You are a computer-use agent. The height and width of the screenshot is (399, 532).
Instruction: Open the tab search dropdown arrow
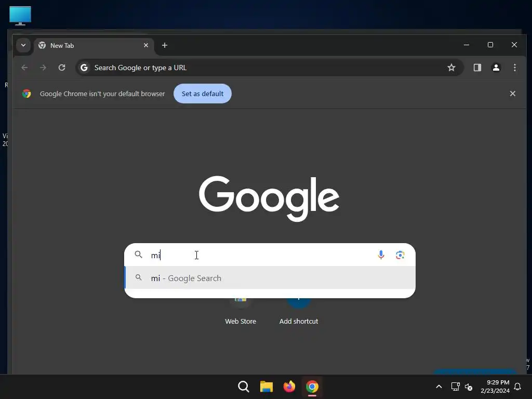[23, 45]
